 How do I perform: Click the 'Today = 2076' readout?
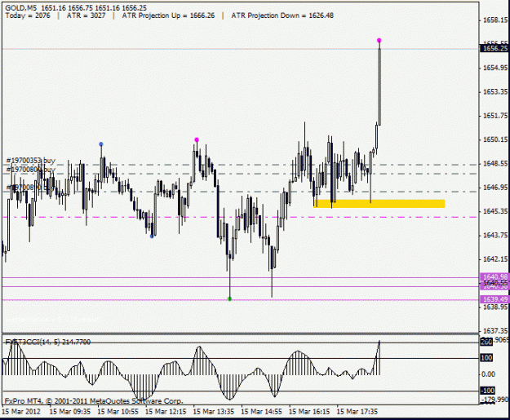click(x=28, y=15)
